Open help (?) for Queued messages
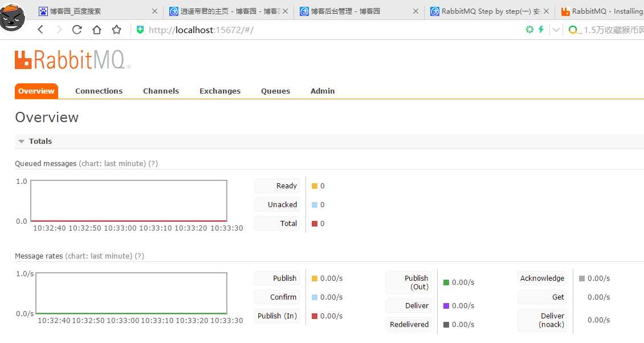The height and width of the screenshot is (343, 644). click(x=153, y=163)
